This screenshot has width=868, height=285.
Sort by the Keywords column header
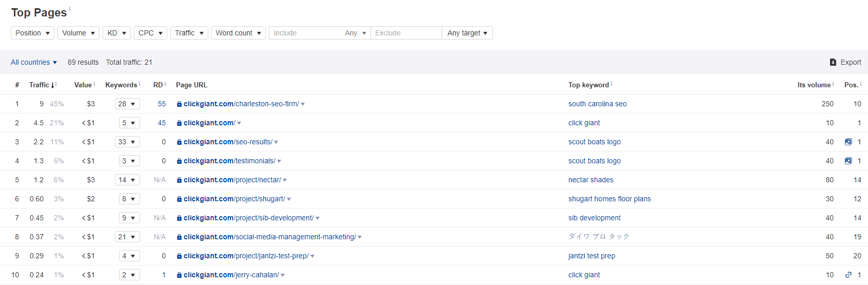121,85
